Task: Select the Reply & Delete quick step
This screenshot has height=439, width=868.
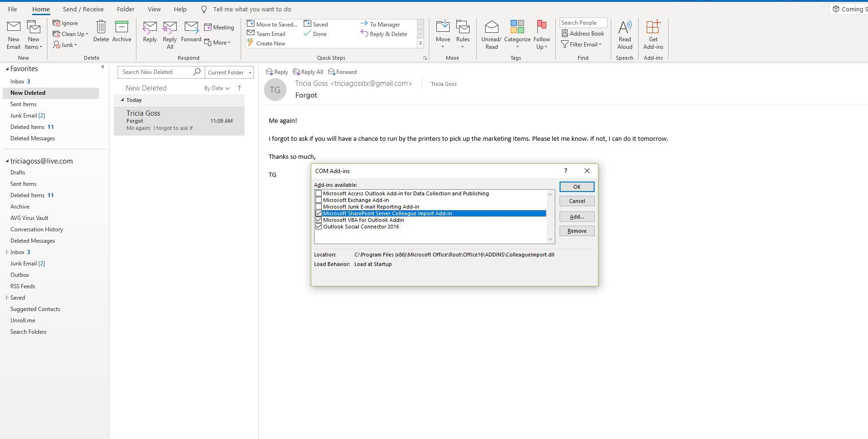Action: [x=384, y=34]
